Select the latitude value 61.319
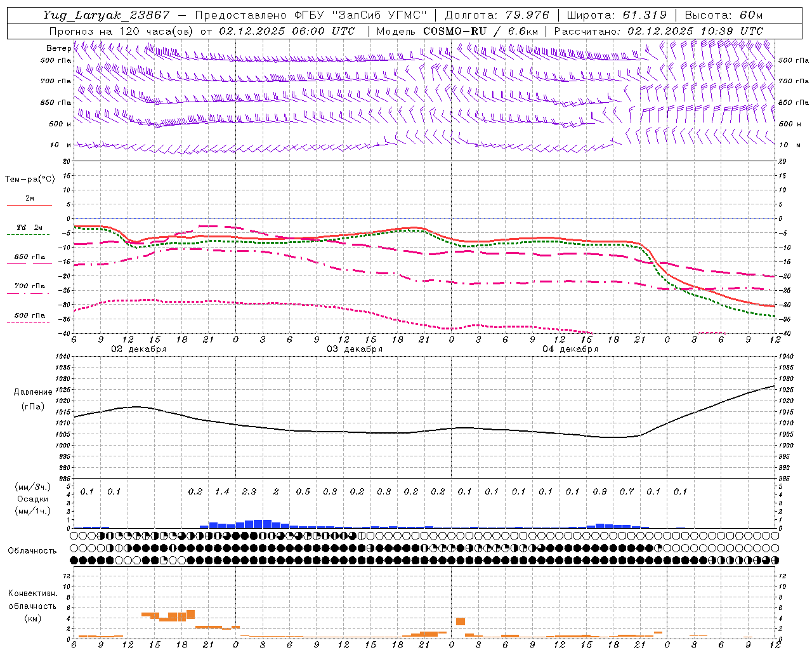Viewport: 812px width, 650px height. coord(645,15)
